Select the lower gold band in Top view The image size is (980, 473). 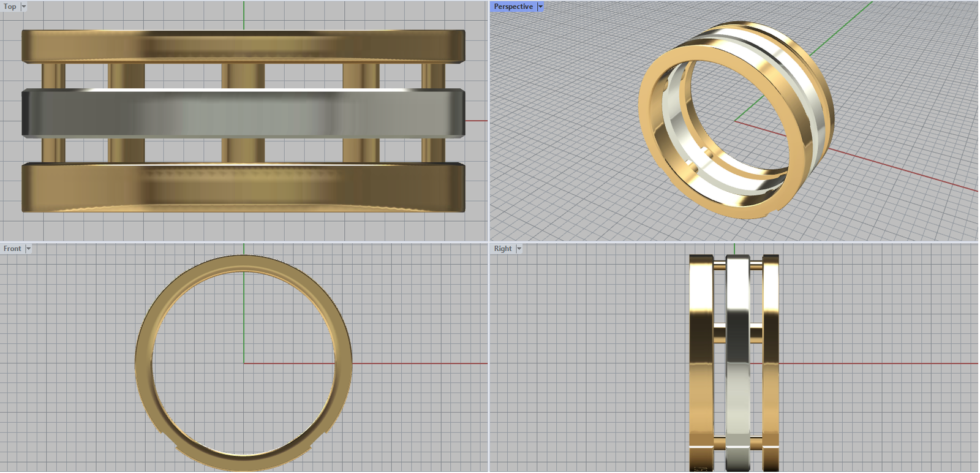pos(243,187)
